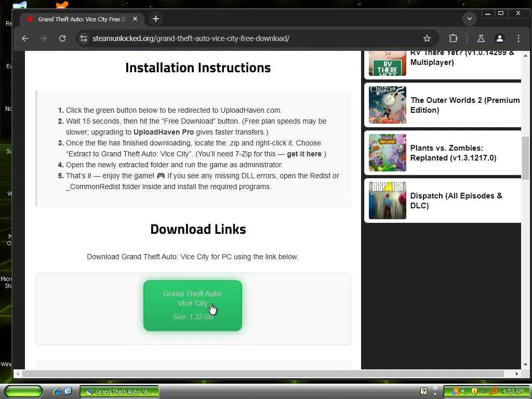The width and height of the screenshot is (532, 399).
Task: Reload the page with the refresh icon
Action: coord(62,38)
